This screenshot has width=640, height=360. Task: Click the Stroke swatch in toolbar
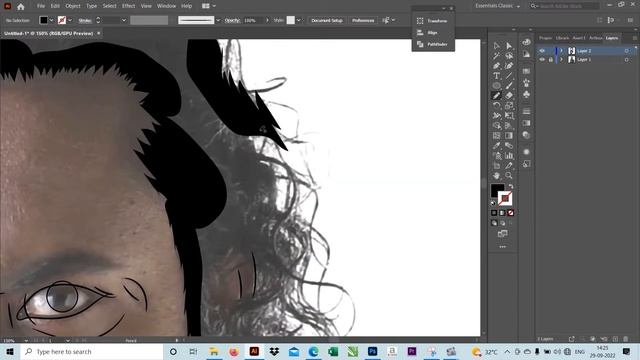click(505, 198)
